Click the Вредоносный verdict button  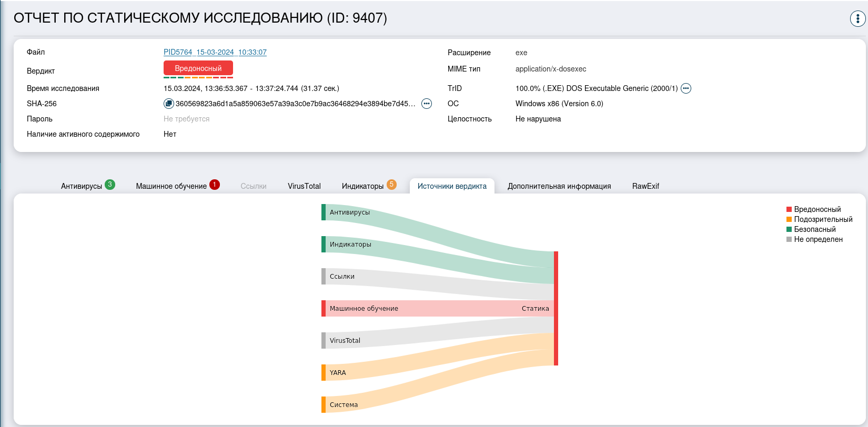tap(198, 68)
